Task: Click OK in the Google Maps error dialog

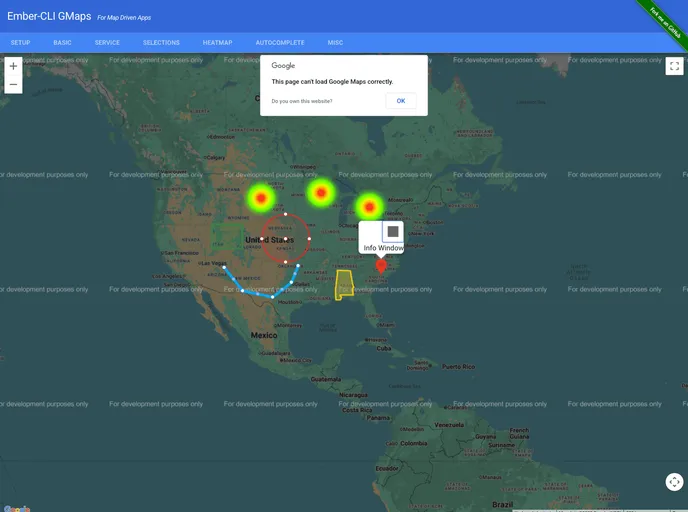Action: coord(401,101)
